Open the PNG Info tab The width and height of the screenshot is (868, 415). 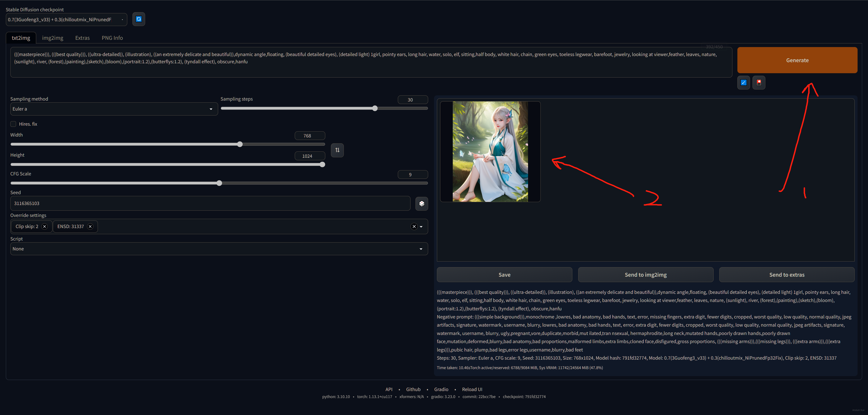click(112, 38)
